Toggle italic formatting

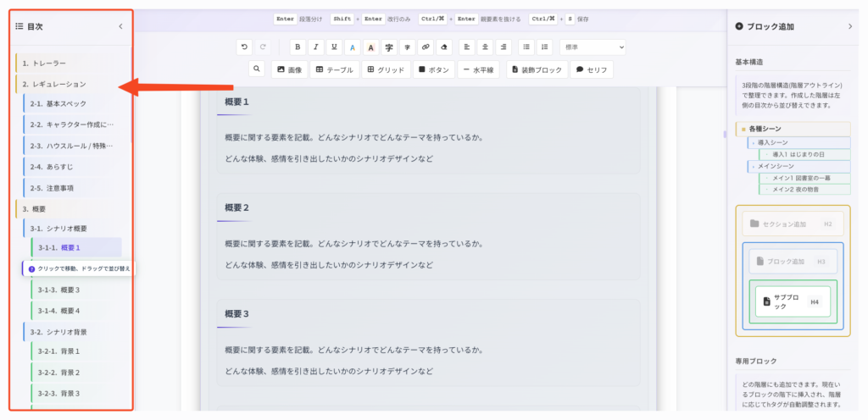pyautogui.click(x=316, y=47)
